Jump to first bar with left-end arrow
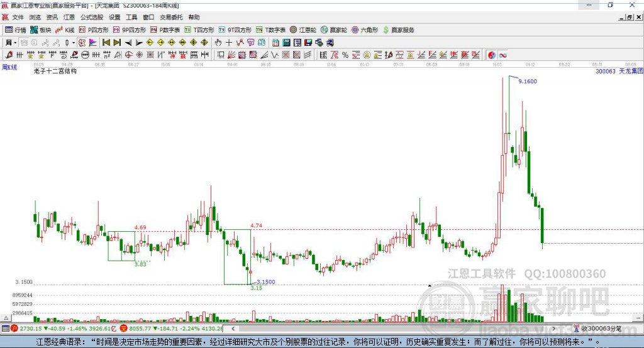This screenshot has height=348, width=644. [x=106, y=43]
